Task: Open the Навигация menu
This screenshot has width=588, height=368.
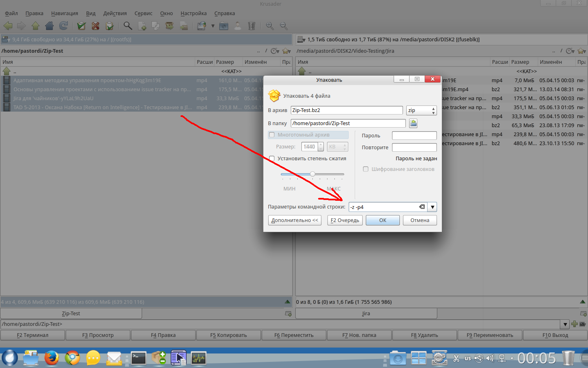Action: coord(65,13)
